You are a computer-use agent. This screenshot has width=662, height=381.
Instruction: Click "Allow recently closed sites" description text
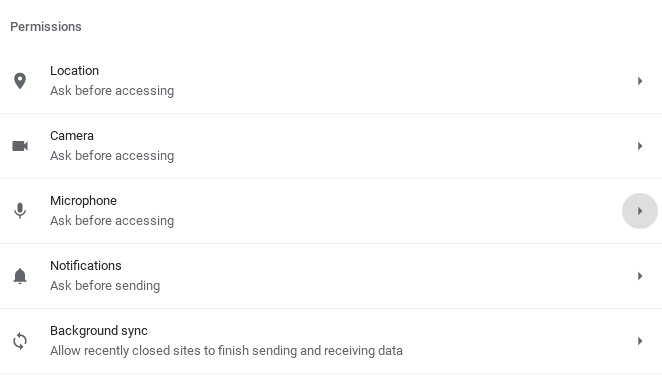[x=226, y=351]
